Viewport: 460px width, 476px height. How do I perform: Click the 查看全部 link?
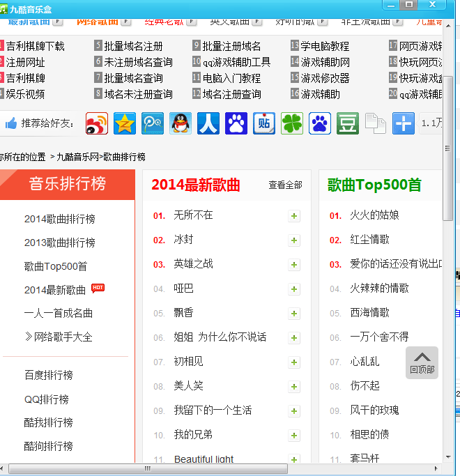click(x=286, y=185)
